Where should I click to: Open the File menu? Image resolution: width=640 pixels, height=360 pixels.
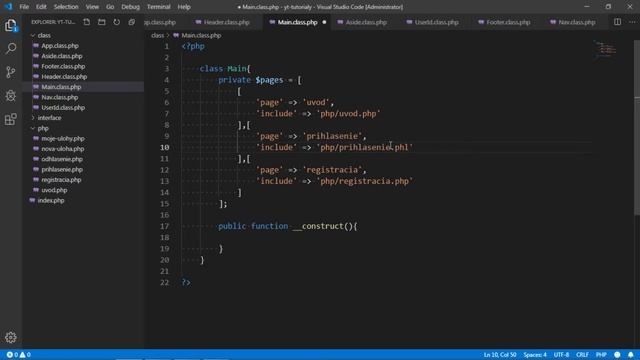point(24,7)
